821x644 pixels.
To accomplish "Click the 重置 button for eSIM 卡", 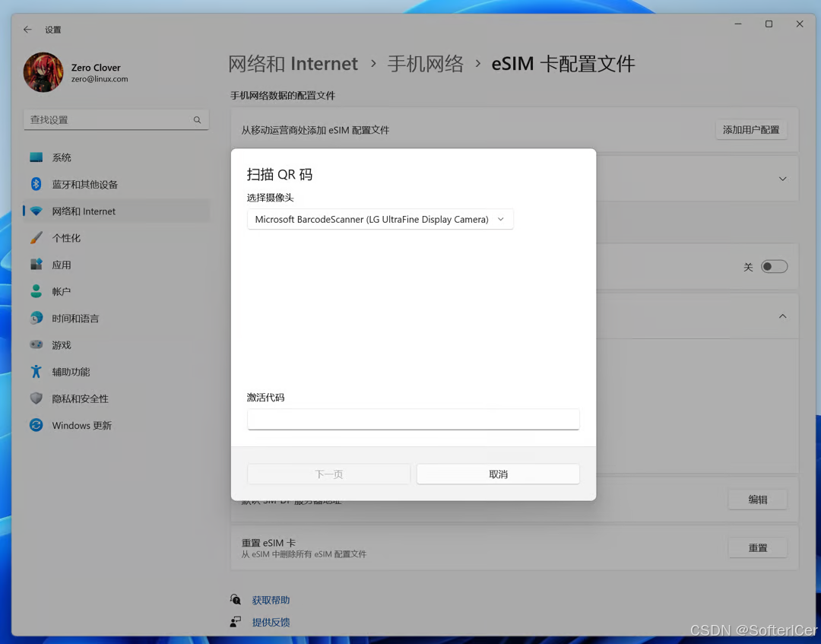I will [758, 547].
